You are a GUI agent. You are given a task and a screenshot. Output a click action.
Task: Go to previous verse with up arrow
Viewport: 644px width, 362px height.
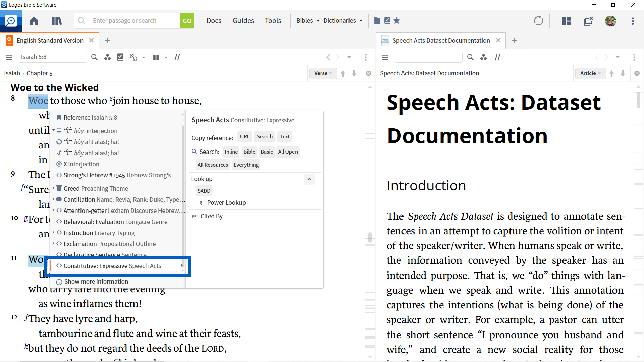click(343, 73)
